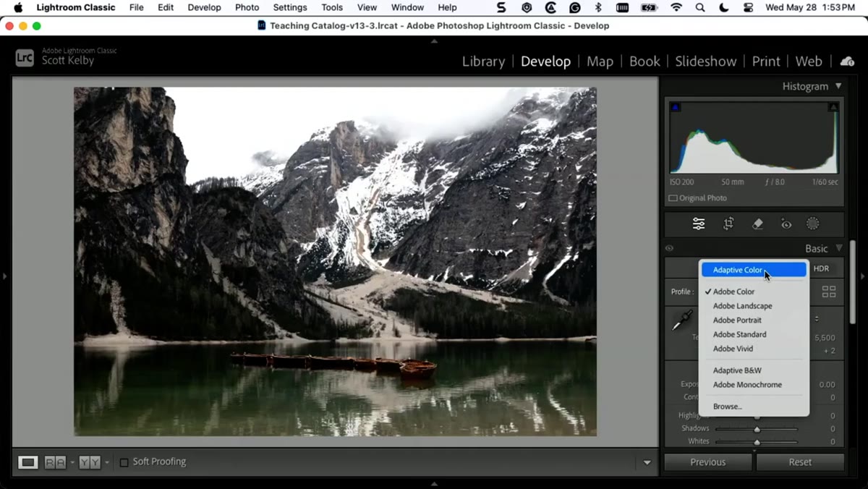868x489 pixels.
Task: Choose Adobe Standard profile
Action: point(754,334)
